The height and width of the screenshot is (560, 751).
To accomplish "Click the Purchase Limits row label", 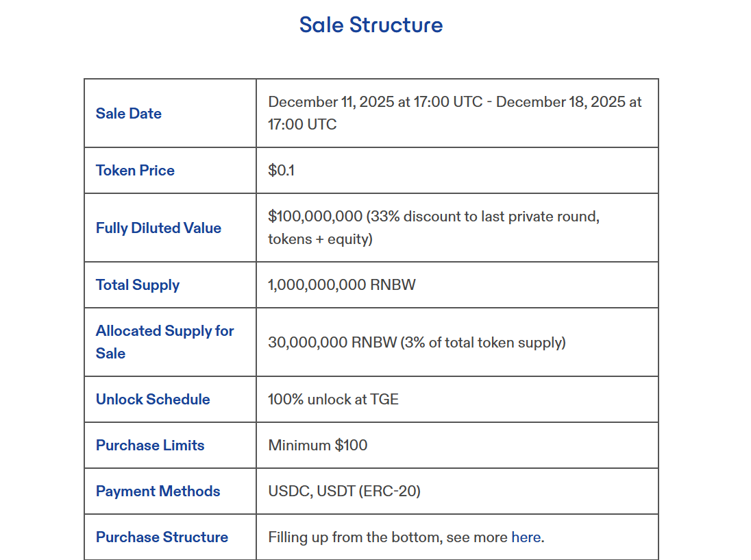I will click(x=150, y=446).
